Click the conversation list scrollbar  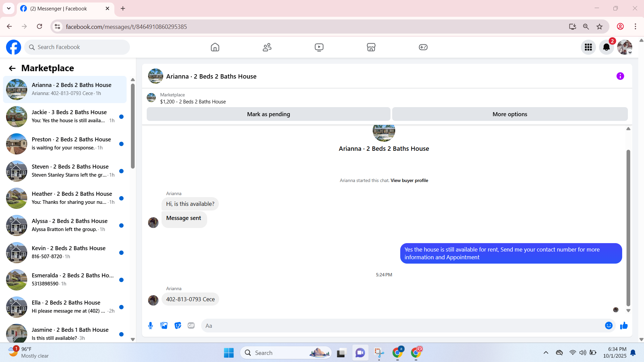coord(133,126)
